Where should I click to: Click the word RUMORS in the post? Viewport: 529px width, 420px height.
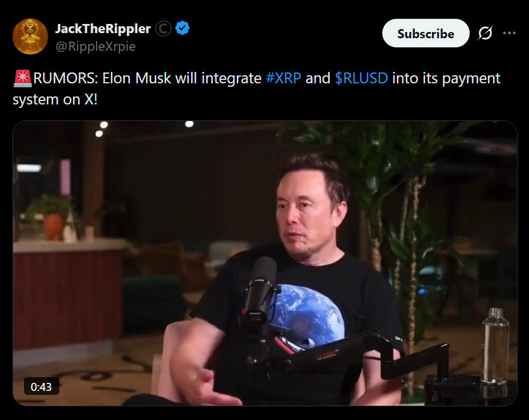[63, 78]
